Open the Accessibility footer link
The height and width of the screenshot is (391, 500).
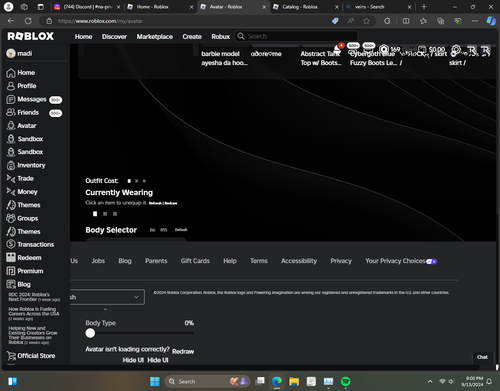point(299,261)
